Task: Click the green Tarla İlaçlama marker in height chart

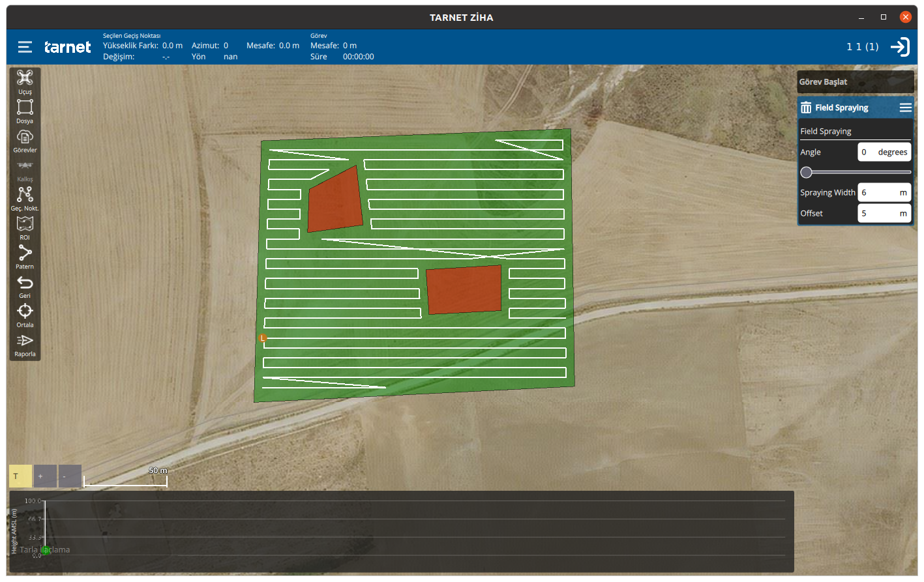Action: [46, 550]
